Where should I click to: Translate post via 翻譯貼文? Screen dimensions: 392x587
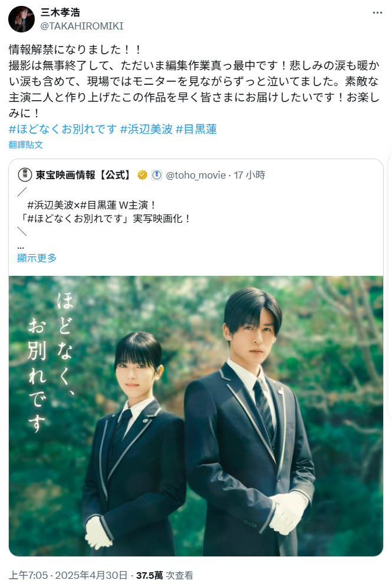click(26, 145)
